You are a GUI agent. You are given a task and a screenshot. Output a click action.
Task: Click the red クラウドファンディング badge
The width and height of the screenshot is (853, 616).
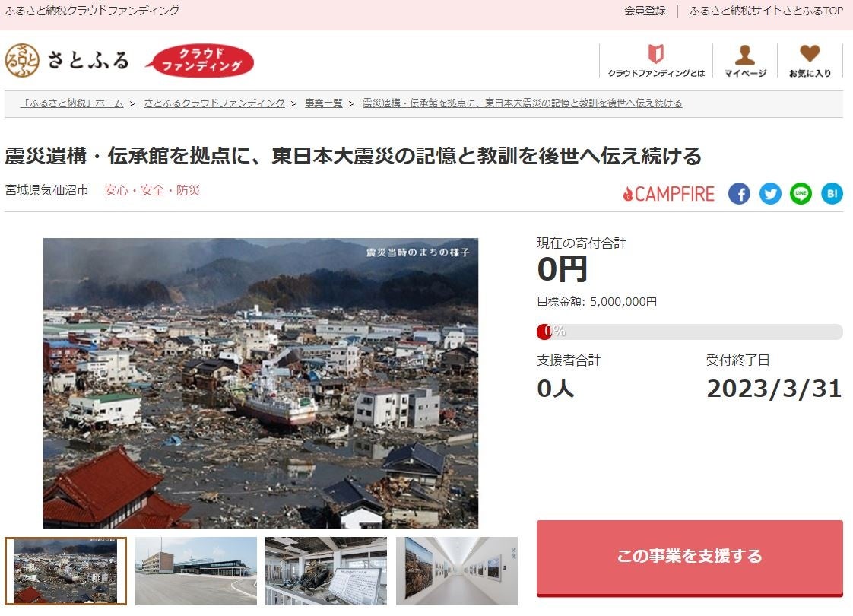click(x=200, y=60)
